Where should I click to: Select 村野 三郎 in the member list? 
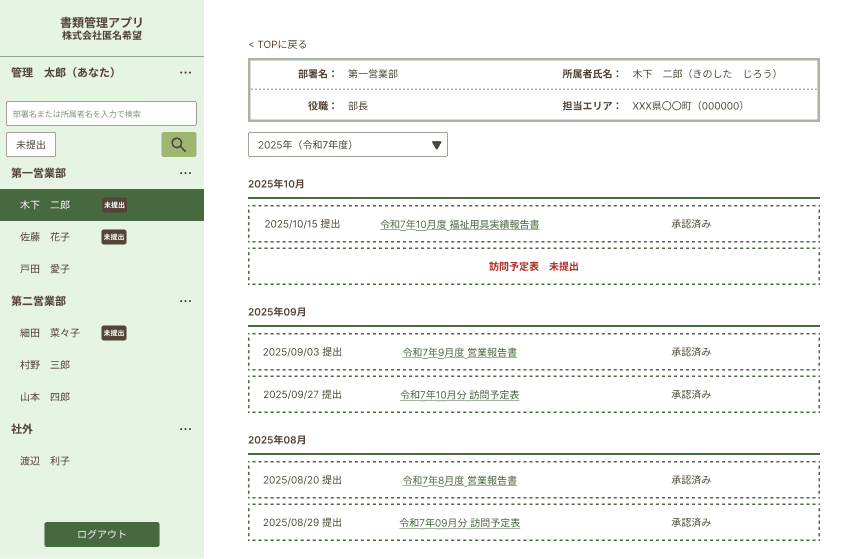click(46, 365)
